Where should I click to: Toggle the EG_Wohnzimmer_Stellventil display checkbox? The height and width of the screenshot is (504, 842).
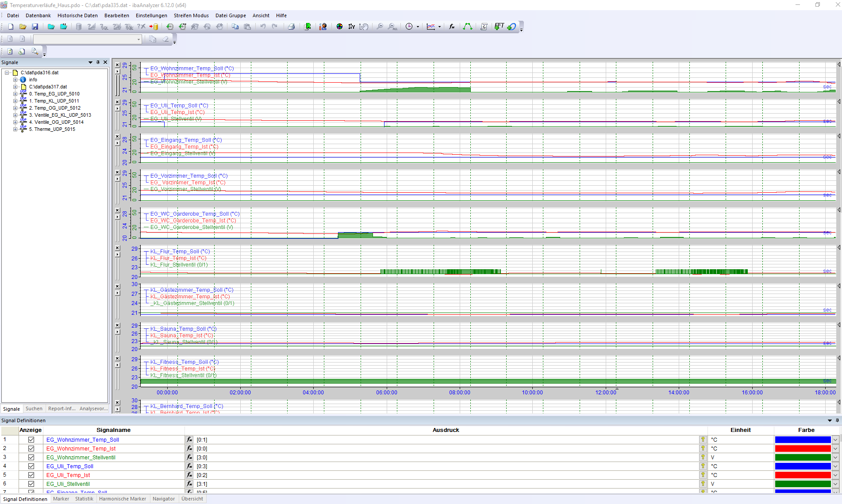[31, 457]
